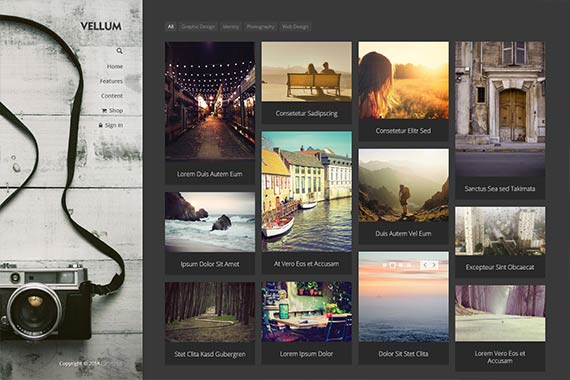This screenshot has height=380, width=570.
Task: Open the Home menu item
Action: (x=115, y=67)
